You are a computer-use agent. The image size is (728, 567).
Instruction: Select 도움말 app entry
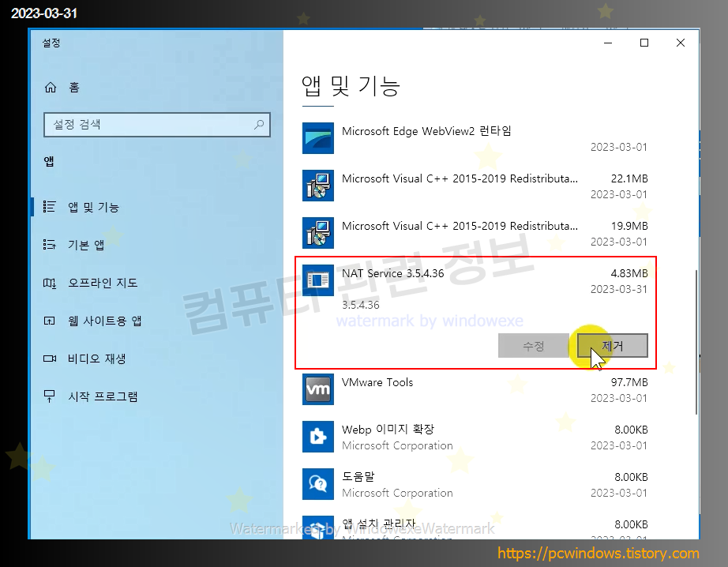(x=475, y=485)
